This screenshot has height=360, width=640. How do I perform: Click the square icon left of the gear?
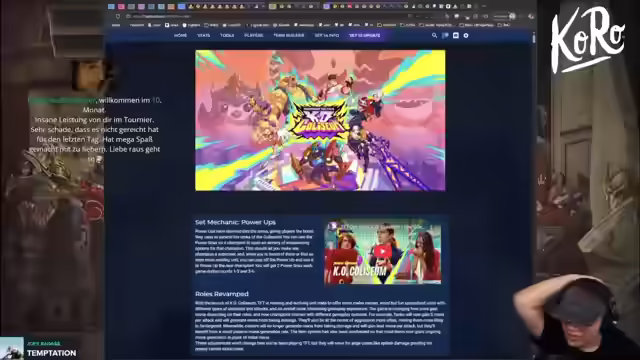(x=456, y=36)
